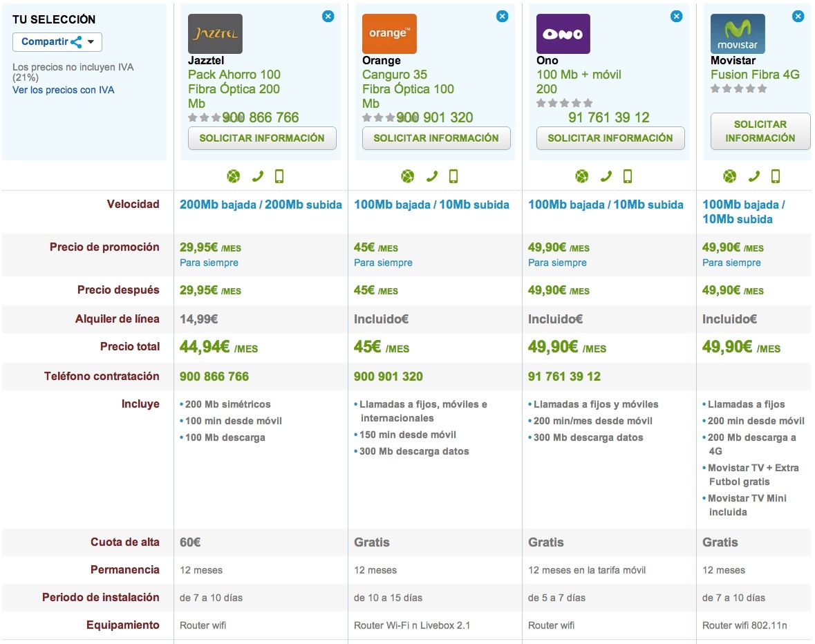Viewport: 815px width, 644px height.
Task: Click the Orange logo
Action: click(389, 34)
